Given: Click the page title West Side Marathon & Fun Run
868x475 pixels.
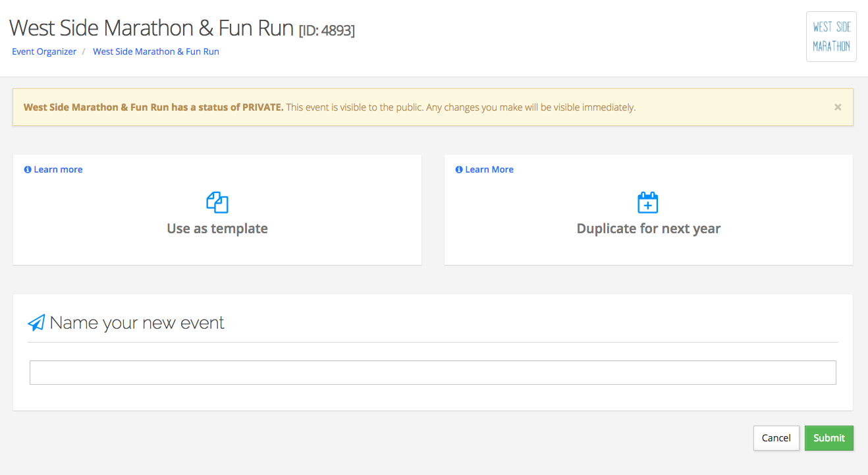Looking at the screenshot, I should (x=151, y=28).
